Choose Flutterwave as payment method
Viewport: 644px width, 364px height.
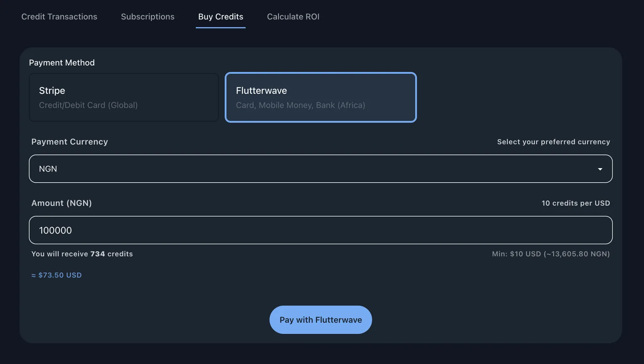pyautogui.click(x=321, y=98)
